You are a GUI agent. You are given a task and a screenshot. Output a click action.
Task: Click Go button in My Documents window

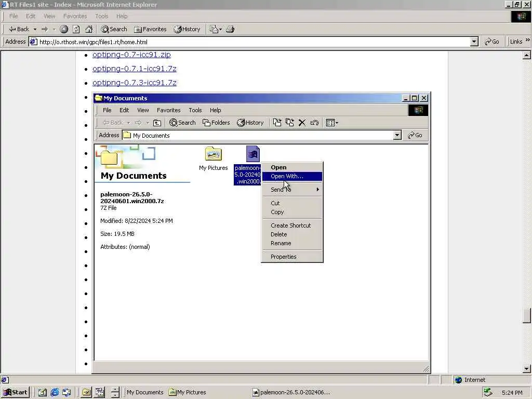pyautogui.click(x=415, y=136)
